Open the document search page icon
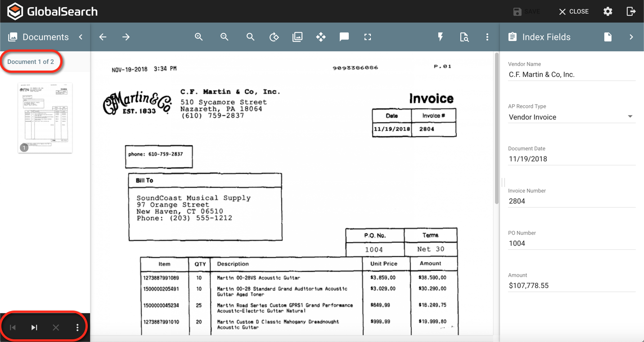 click(x=464, y=37)
